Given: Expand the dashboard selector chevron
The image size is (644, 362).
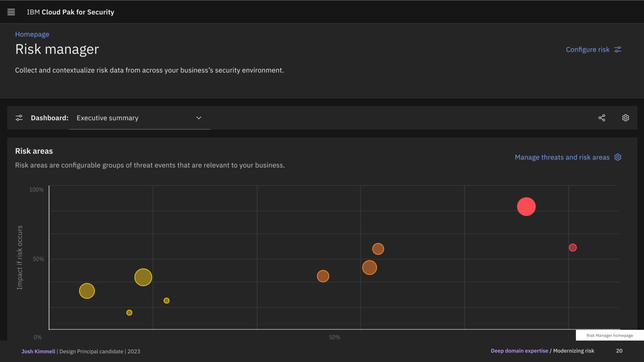Looking at the screenshot, I should coord(199,118).
